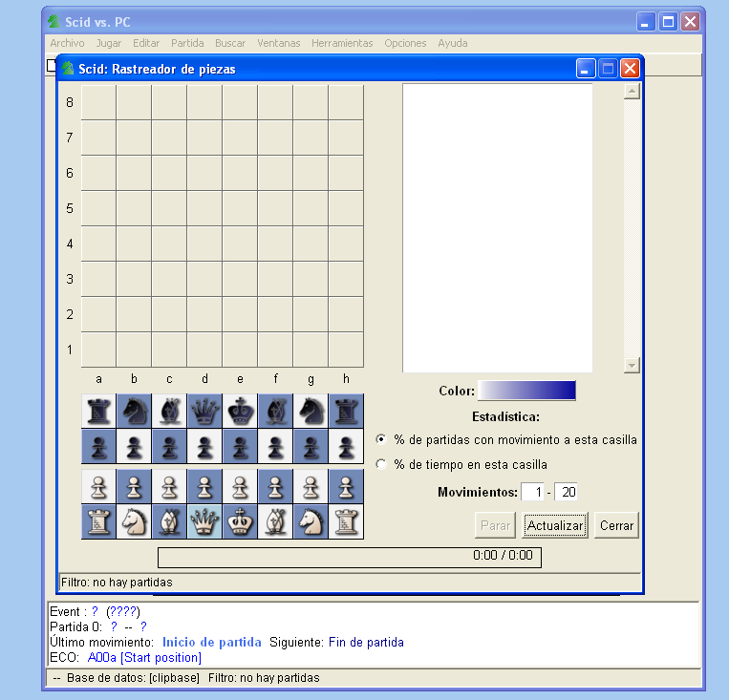
Task: Click the d5 square on the tracker board
Action: click(204, 208)
